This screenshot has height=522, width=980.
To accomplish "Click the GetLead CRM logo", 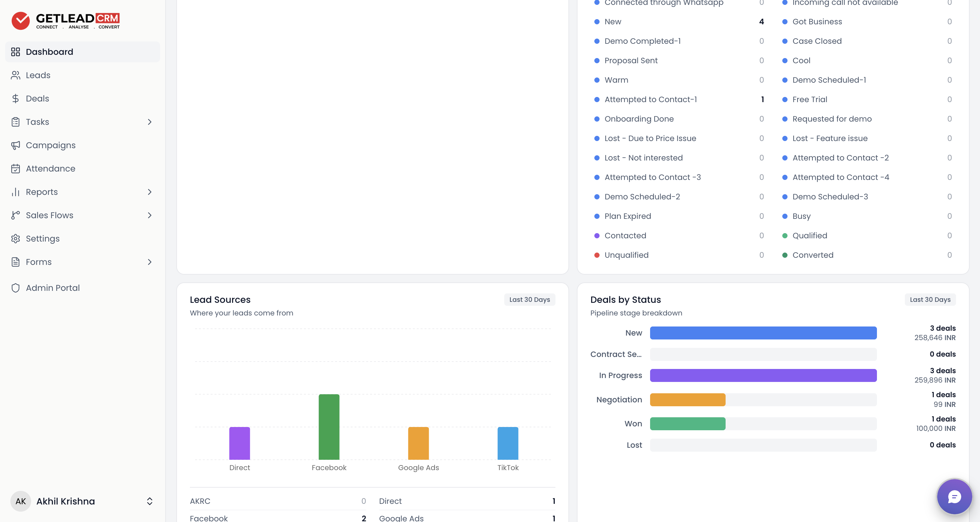I will (x=65, y=20).
